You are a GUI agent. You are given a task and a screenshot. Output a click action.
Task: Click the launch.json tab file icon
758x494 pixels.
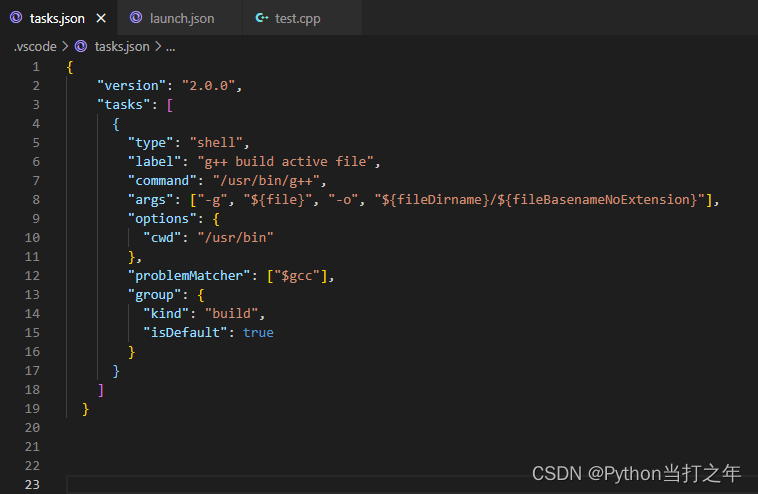click(136, 18)
